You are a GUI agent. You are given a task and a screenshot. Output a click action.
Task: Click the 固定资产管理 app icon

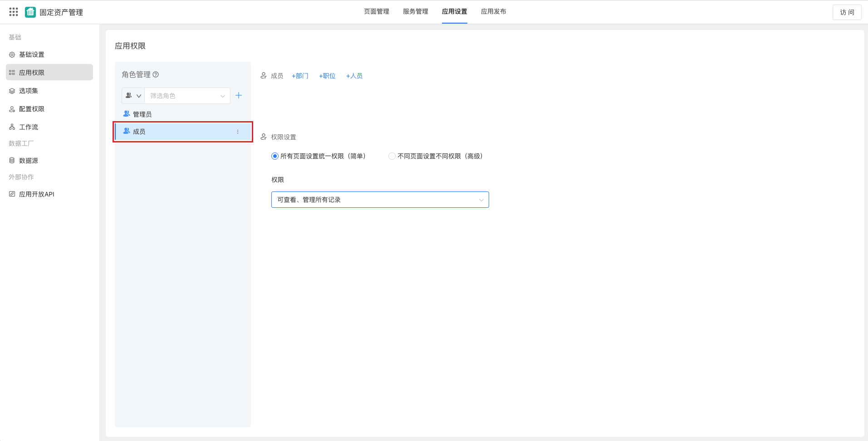tap(30, 12)
